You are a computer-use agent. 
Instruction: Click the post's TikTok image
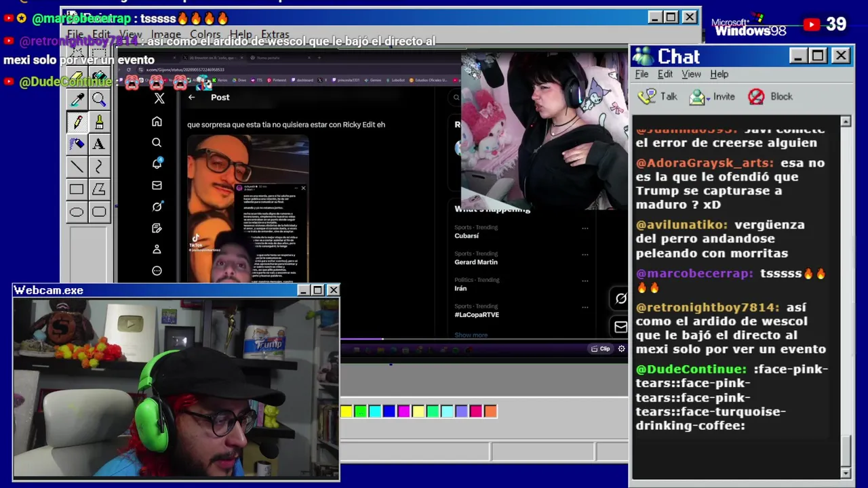[248, 209]
